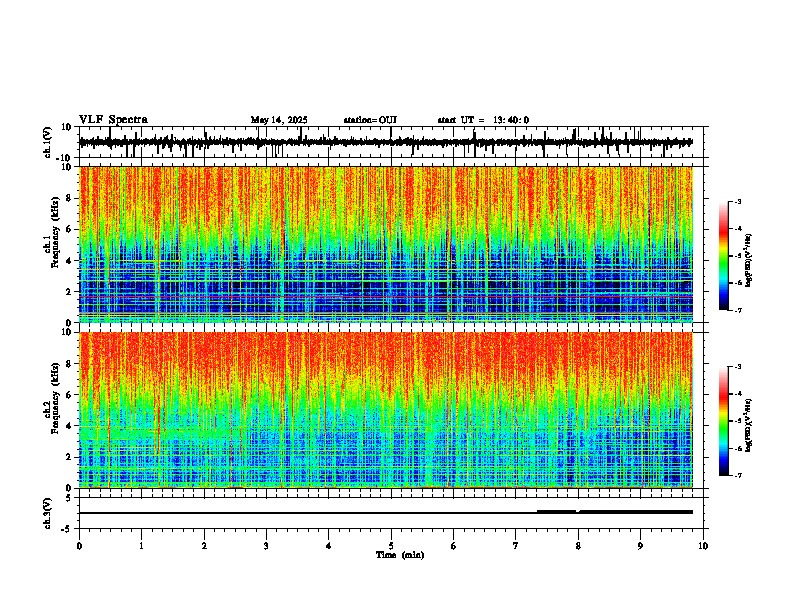Click the ch.1(V) waveform axis label
The width and height of the screenshot is (792, 612).
tap(48, 142)
